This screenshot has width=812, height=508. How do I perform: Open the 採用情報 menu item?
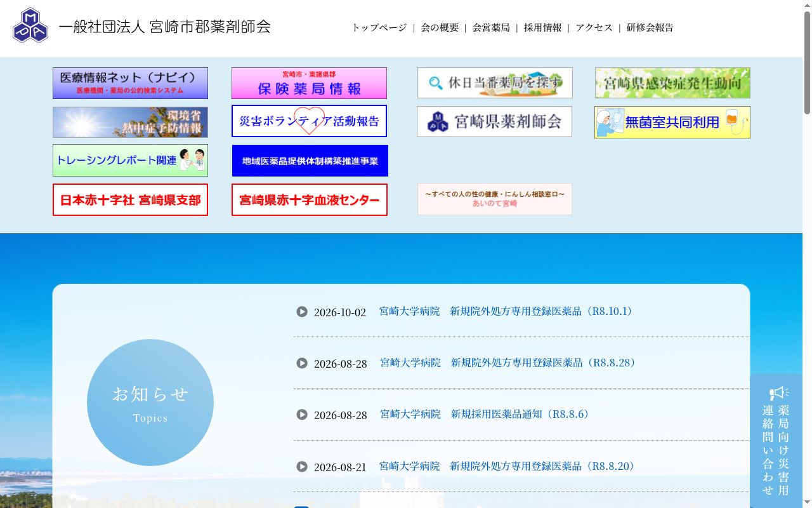tap(543, 27)
